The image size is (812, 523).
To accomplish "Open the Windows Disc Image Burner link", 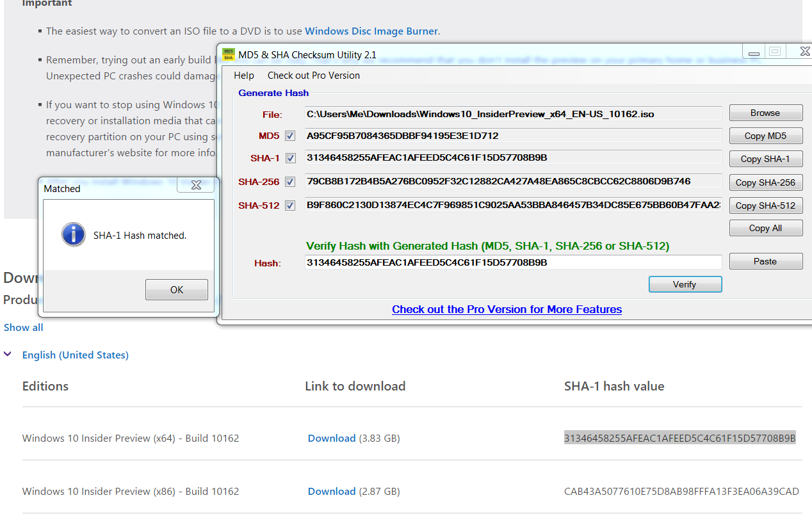I will tap(371, 31).
